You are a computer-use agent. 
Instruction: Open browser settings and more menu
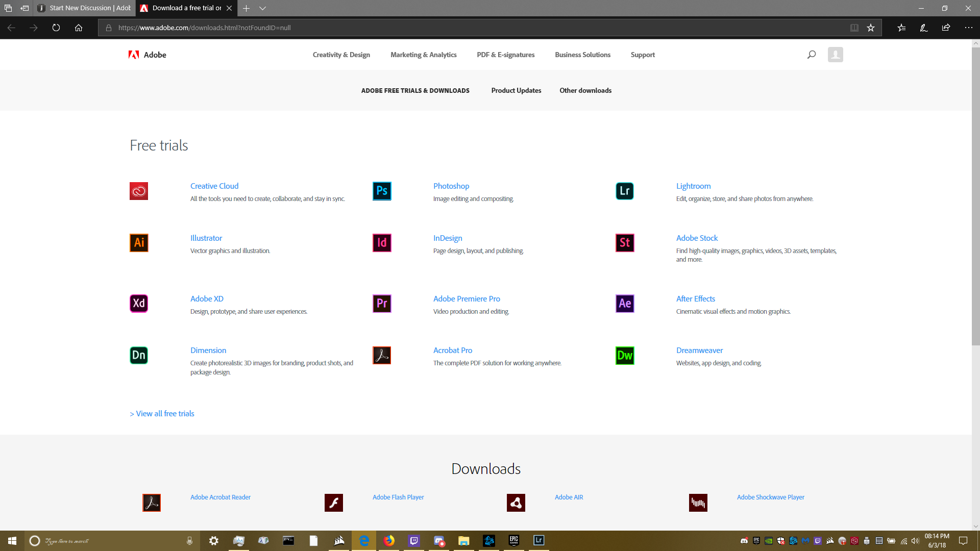[x=969, y=28]
